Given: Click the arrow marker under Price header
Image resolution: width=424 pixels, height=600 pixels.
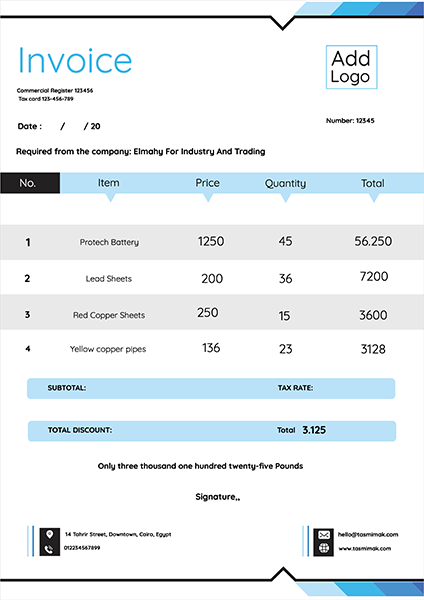Looking at the screenshot, I should click(208, 197).
